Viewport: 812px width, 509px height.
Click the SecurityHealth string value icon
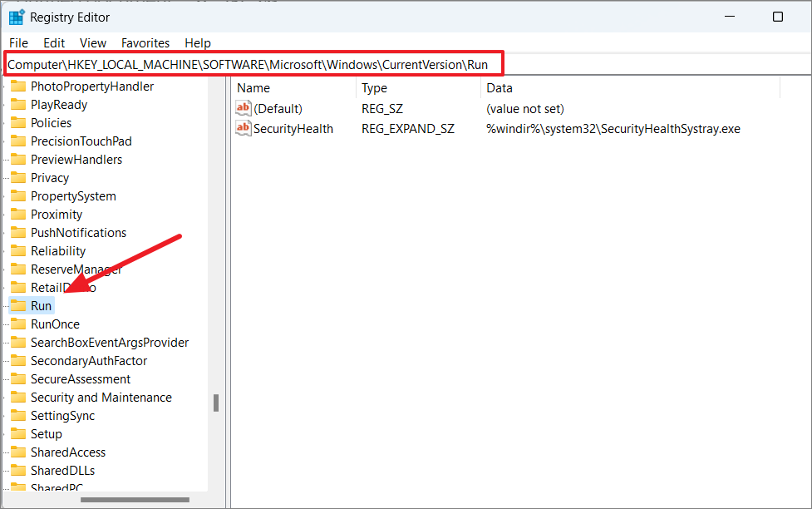243,128
